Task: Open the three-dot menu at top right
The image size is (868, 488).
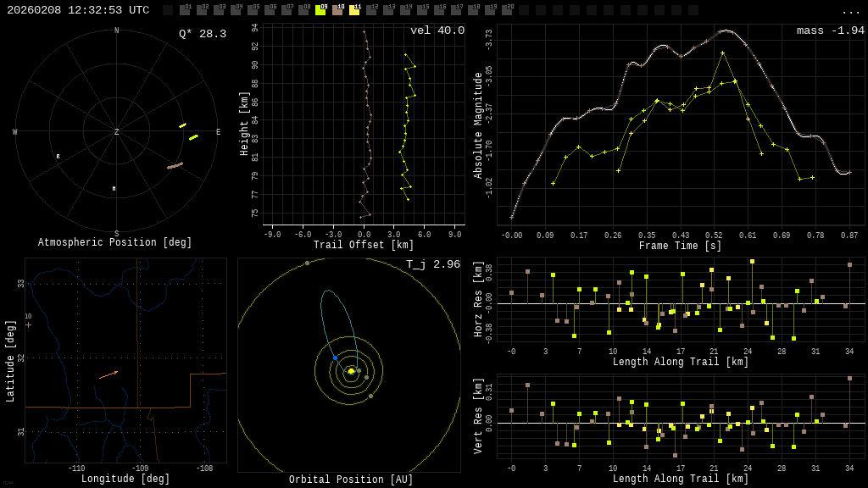Action: coord(850,11)
